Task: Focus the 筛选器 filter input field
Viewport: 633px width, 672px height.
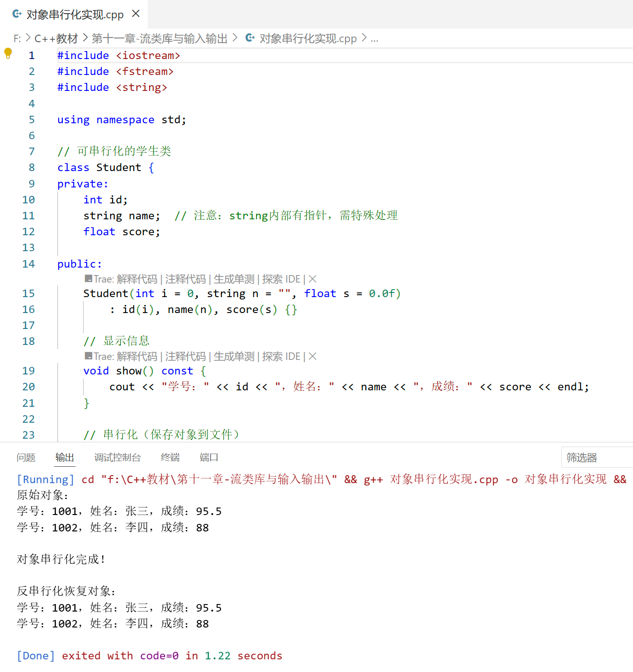Action: [x=597, y=457]
